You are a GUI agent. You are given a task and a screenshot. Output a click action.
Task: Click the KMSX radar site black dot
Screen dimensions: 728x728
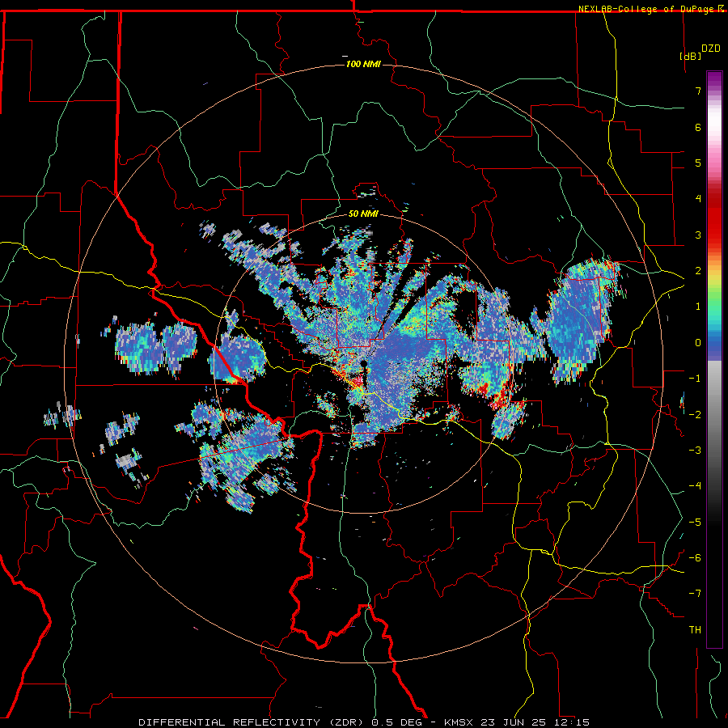(363, 363)
